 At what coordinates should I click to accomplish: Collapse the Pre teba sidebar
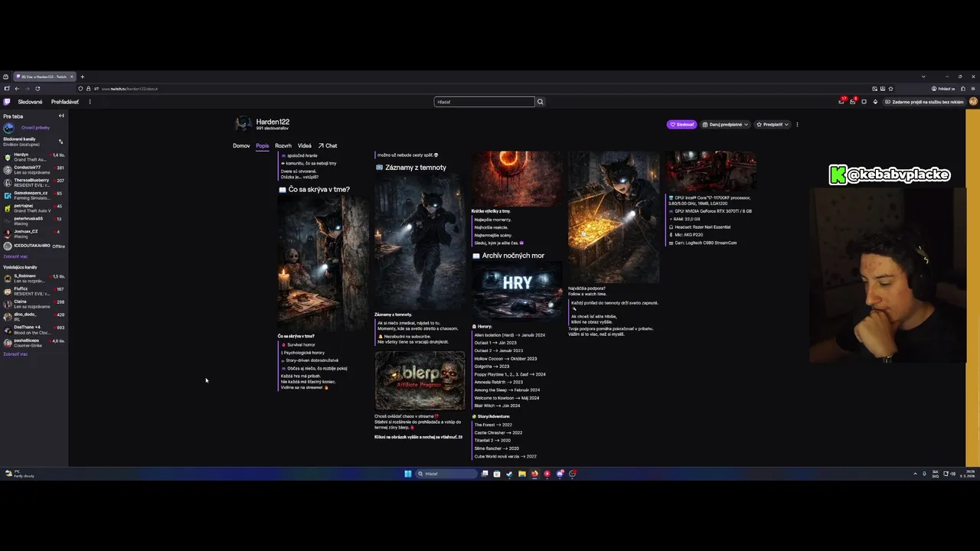tap(61, 116)
